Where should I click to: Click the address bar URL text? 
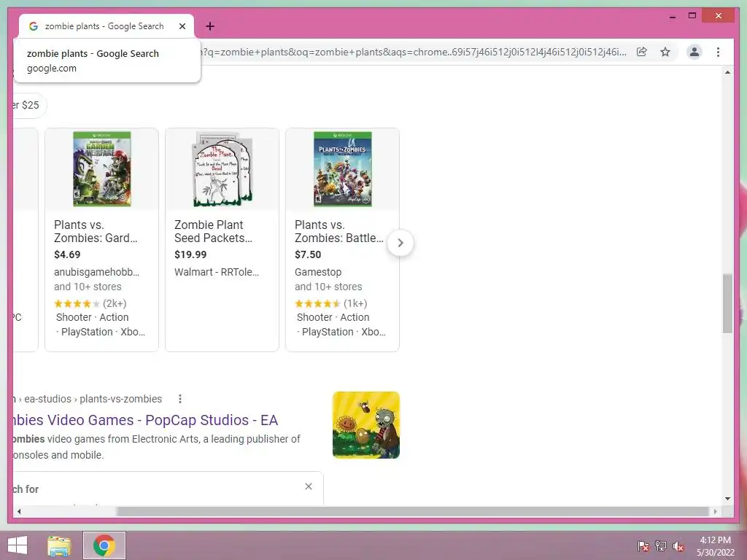pos(414,52)
